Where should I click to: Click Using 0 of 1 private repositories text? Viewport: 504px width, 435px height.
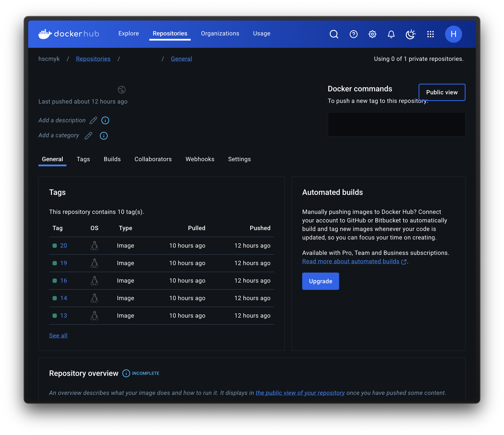click(x=419, y=59)
